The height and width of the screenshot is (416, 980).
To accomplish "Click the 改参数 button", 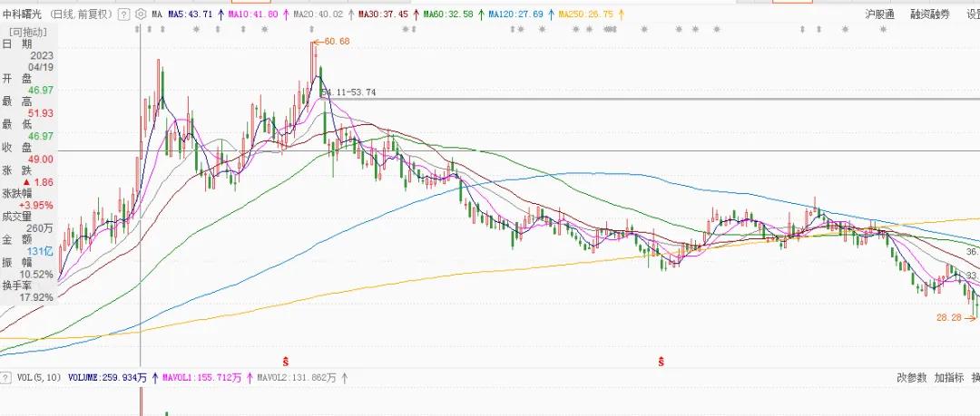I will click(x=912, y=377).
